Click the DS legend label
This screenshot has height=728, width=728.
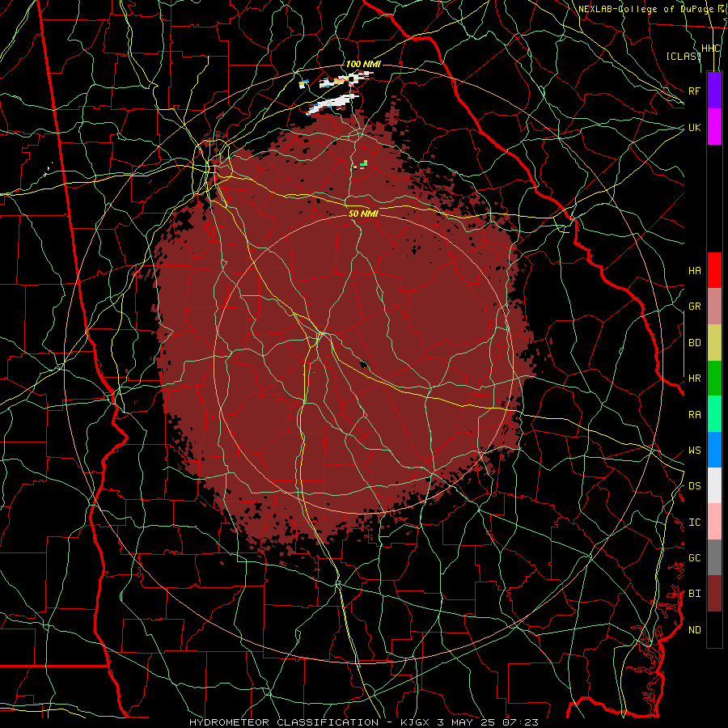tap(694, 486)
